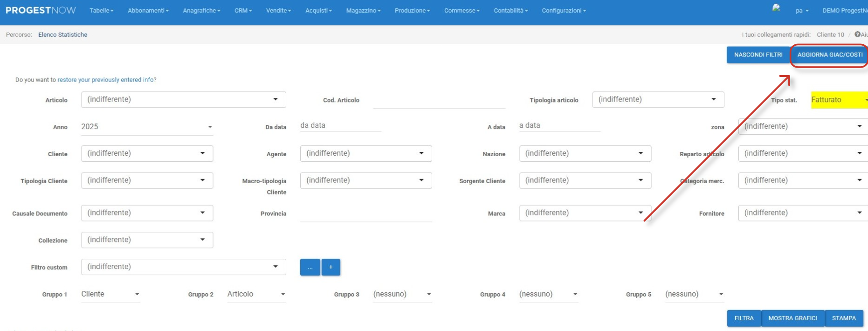
Task: Click the Cod. Articolo text field
Action: click(x=439, y=100)
